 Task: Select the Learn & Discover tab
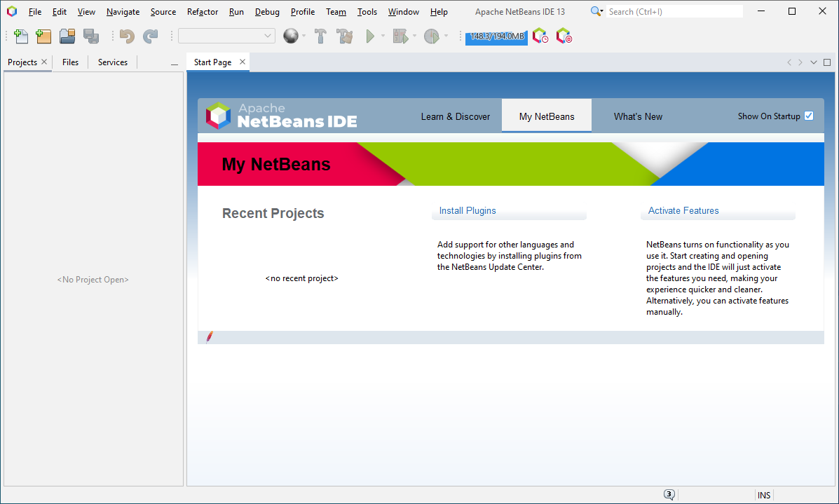click(x=456, y=116)
